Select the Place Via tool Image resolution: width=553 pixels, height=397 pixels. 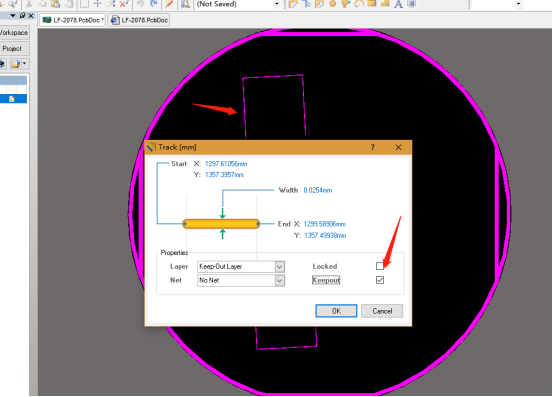point(345,4)
